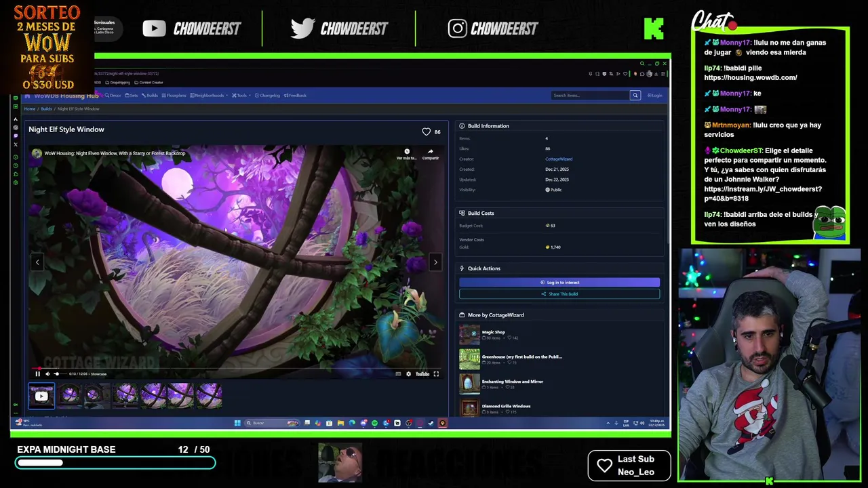Select the video thumbnail in gallery strip
Image resolution: width=868 pixels, height=488 pixels.
pos(41,396)
